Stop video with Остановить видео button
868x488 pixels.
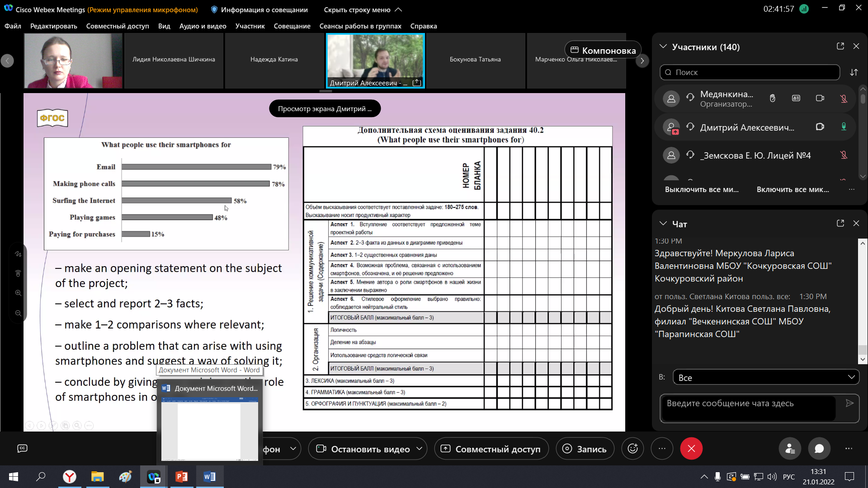tap(363, 449)
